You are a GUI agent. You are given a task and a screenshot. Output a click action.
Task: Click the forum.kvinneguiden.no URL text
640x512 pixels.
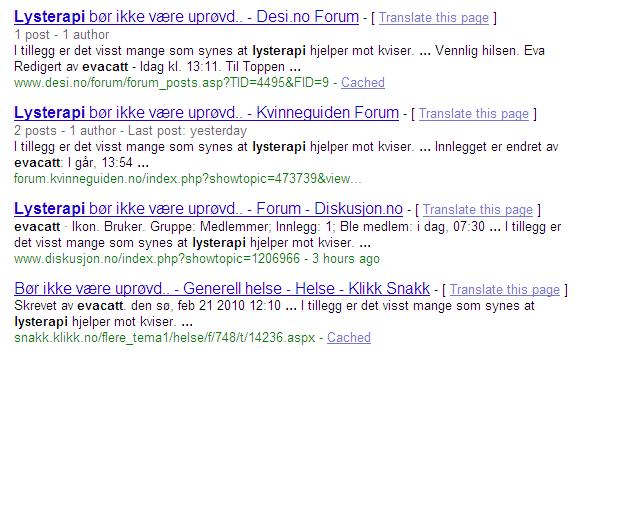(x=188, y=178)
